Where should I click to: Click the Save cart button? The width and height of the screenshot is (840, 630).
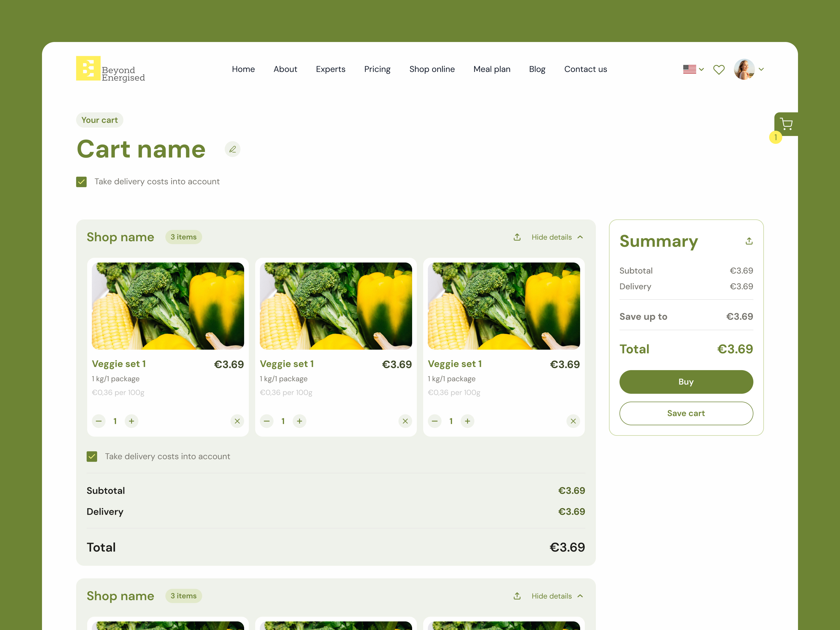tap(686, 413)
